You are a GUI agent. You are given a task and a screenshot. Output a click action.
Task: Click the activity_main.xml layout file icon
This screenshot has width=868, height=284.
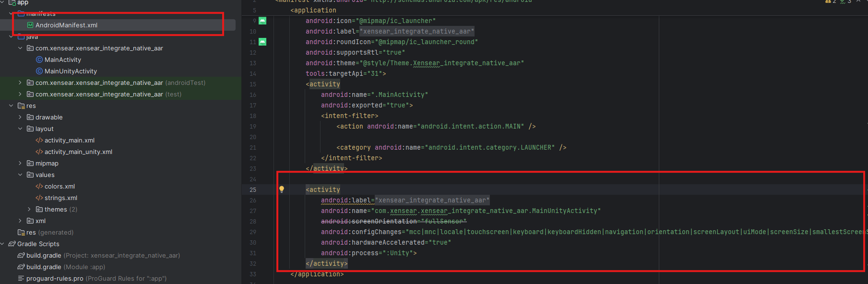39,140
